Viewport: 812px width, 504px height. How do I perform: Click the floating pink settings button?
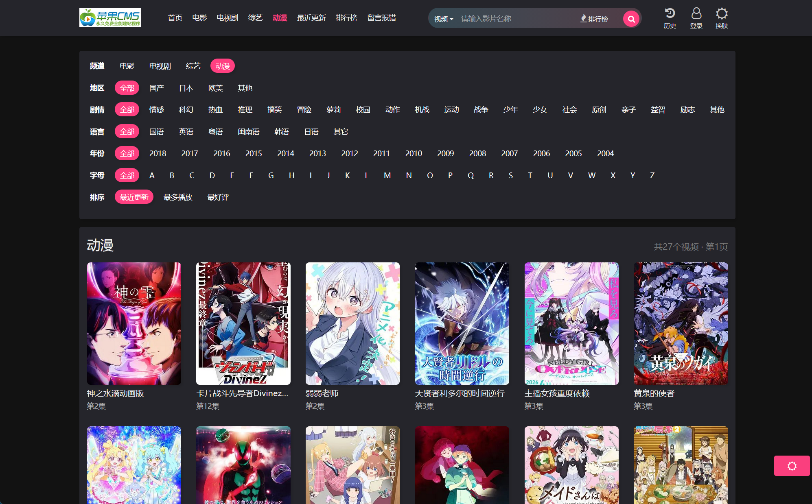pyautogui.click(x=791, y=466)
